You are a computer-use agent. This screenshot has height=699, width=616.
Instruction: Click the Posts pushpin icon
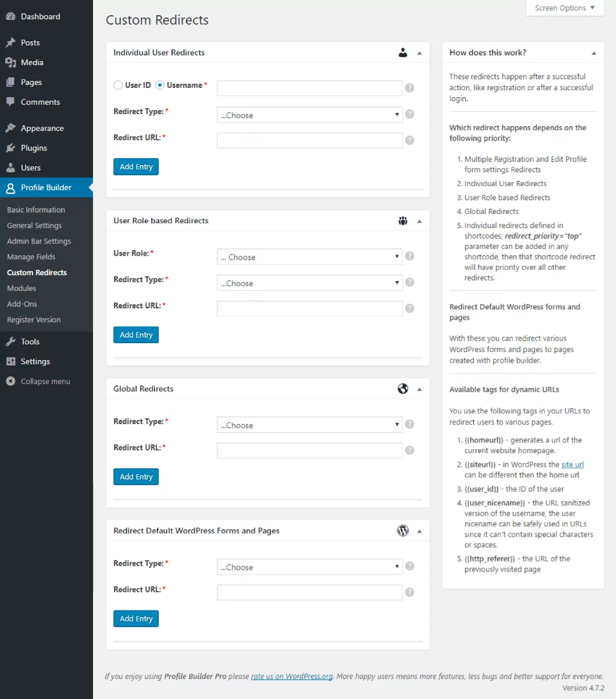tap(10, 42)
